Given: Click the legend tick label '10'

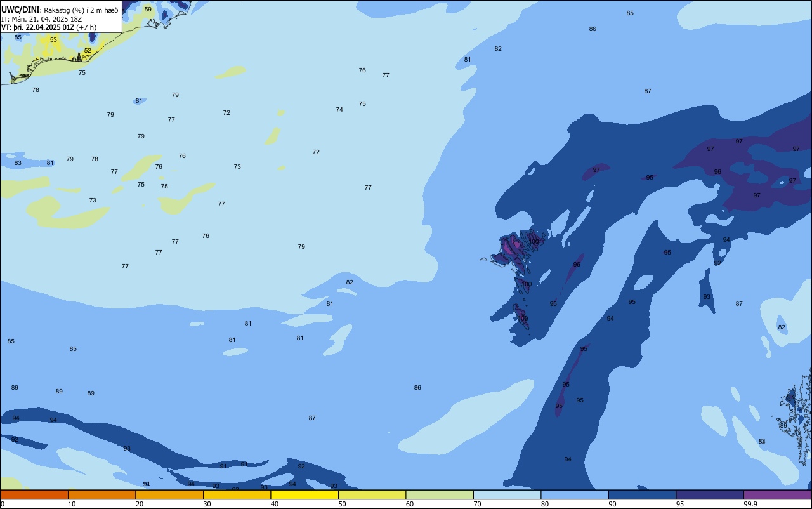Looking at the screenshot, I should pyautogui.click(x=72, y=504).
